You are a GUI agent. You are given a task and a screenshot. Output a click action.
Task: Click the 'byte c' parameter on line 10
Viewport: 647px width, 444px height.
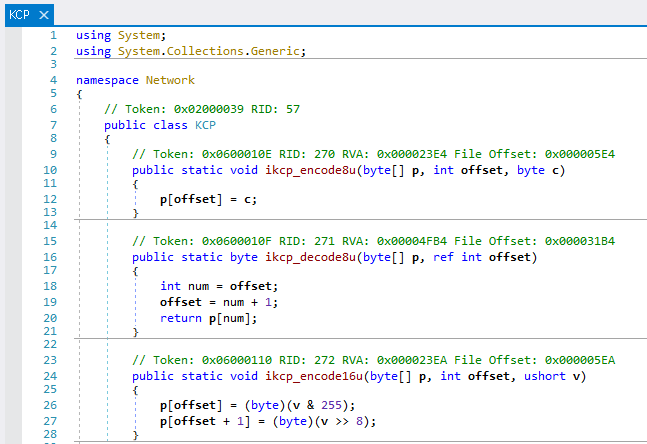coord(538,170)
